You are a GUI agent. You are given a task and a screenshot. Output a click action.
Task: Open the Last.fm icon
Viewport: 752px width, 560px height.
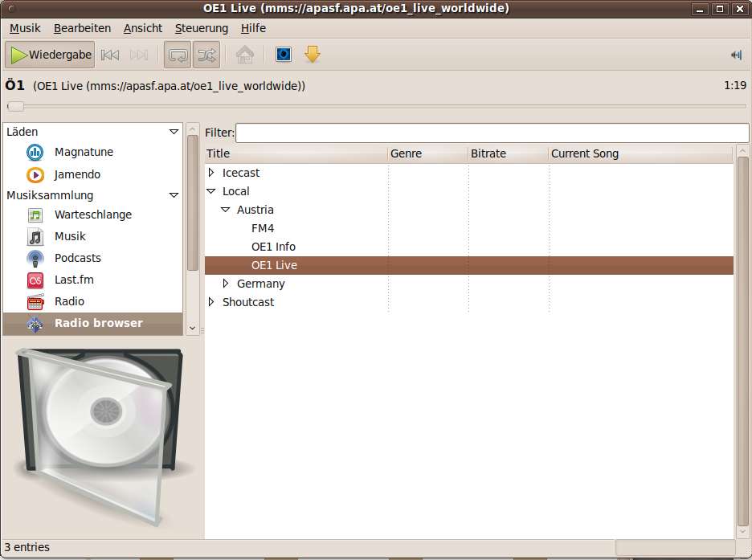pos(35,280)
